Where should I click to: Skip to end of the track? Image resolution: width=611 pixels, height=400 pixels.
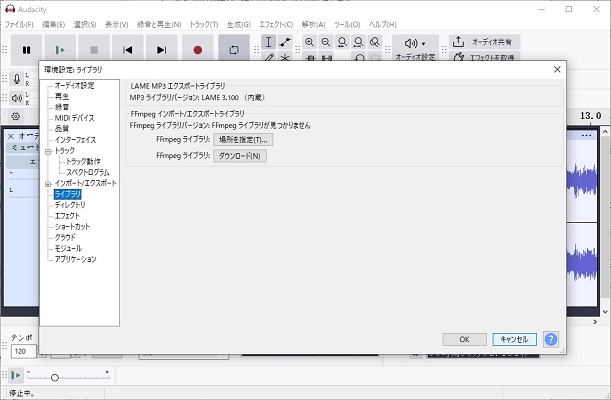(x=161, y=50)
